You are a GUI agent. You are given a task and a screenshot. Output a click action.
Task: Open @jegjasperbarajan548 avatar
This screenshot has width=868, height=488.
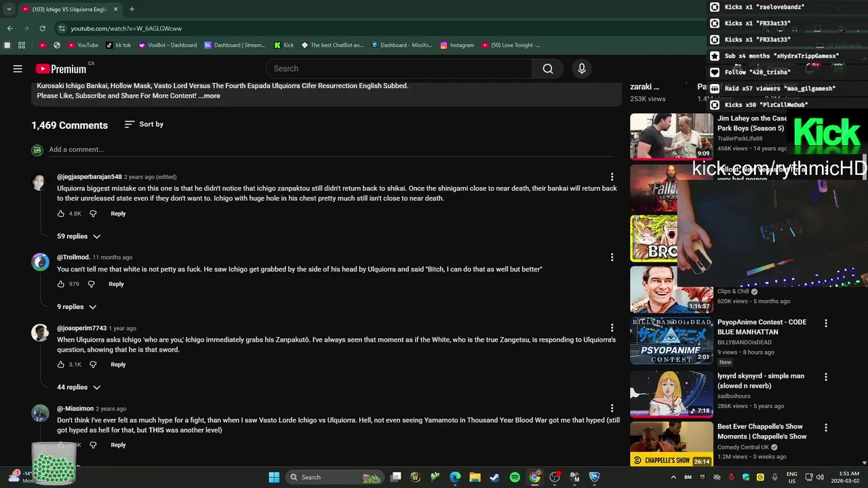coord(40,182)
